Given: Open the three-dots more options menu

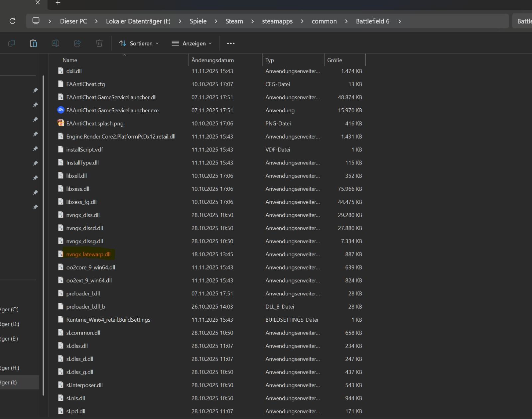Looking at the screenshot, I should click(x=231, y=43).
